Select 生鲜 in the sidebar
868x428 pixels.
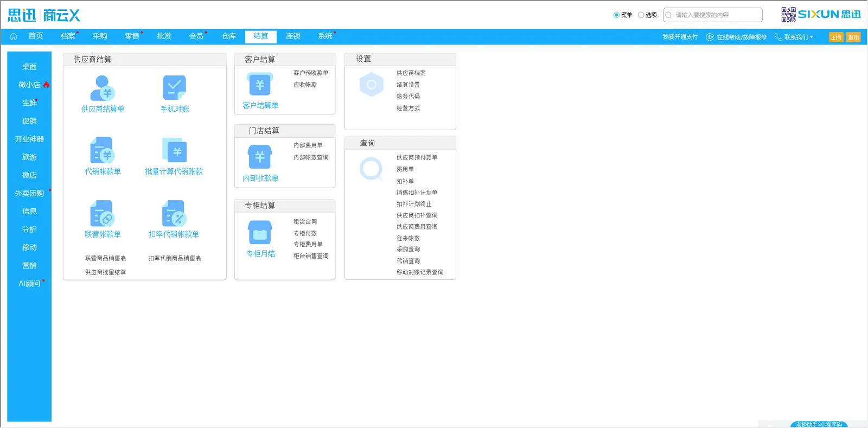pos(29,103)
